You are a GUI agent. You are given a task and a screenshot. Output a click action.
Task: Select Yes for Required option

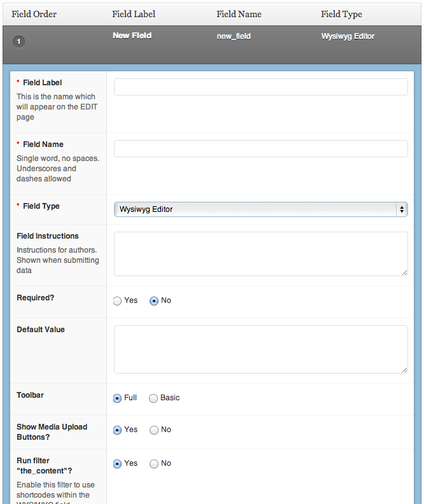click(117, 301)
